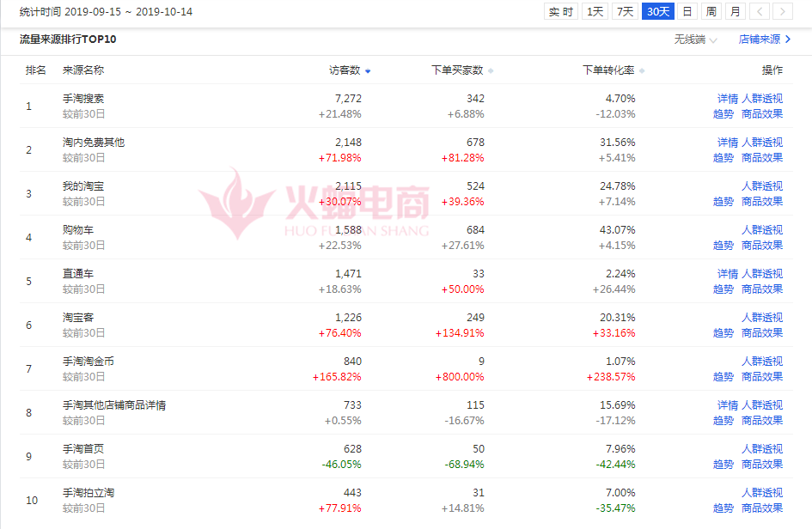Open 详情 for 手淘搜索
This screenshot has height=529, width=812.
click(x=728, y=99)
